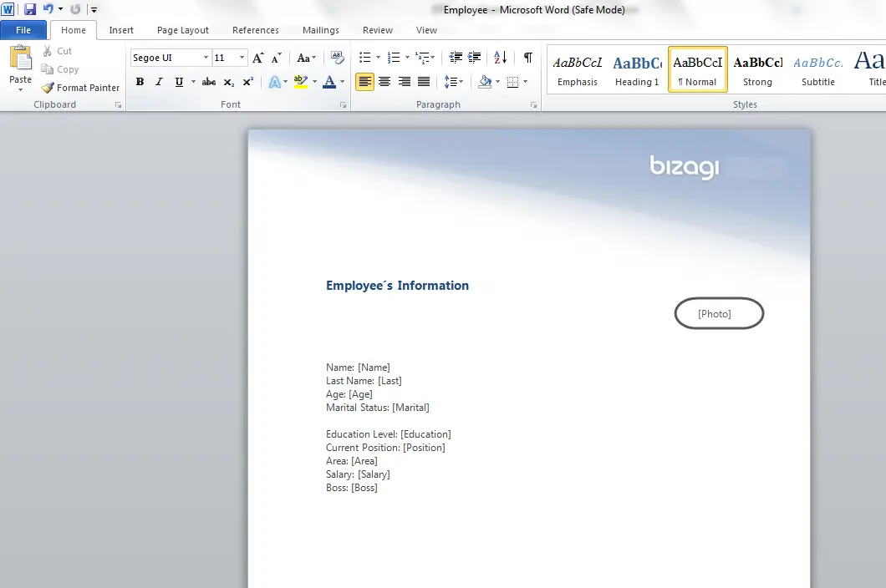Viewport: 886px width, 588px height.
Task: Click the Save icon in the title bar
Action: [29, 9]
